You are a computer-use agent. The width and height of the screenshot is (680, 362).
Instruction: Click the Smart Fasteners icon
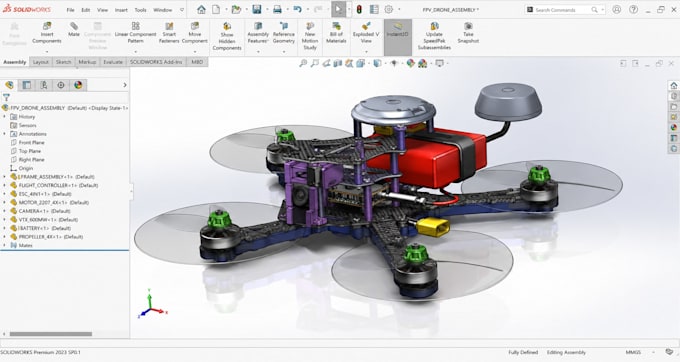tap(169, 33)
